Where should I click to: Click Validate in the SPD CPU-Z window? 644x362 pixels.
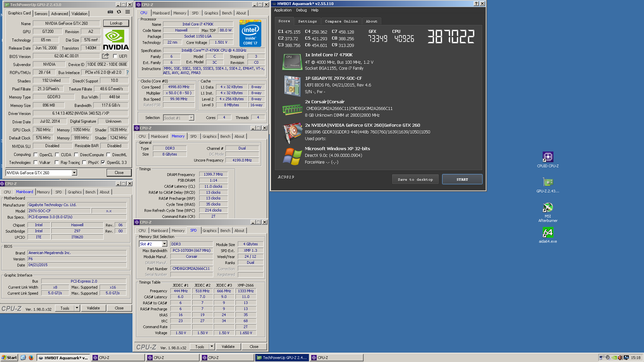coord(228,347)
